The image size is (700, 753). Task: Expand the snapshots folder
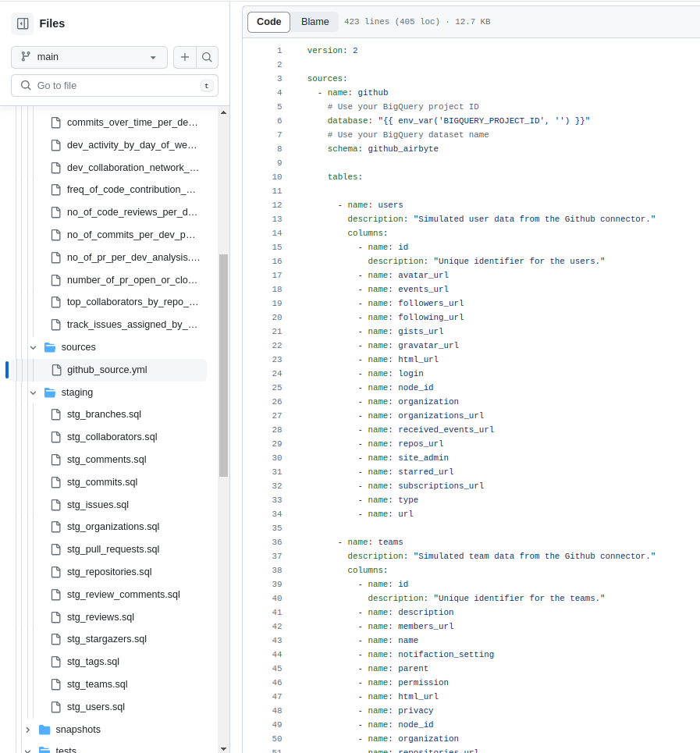coord(28,730)
